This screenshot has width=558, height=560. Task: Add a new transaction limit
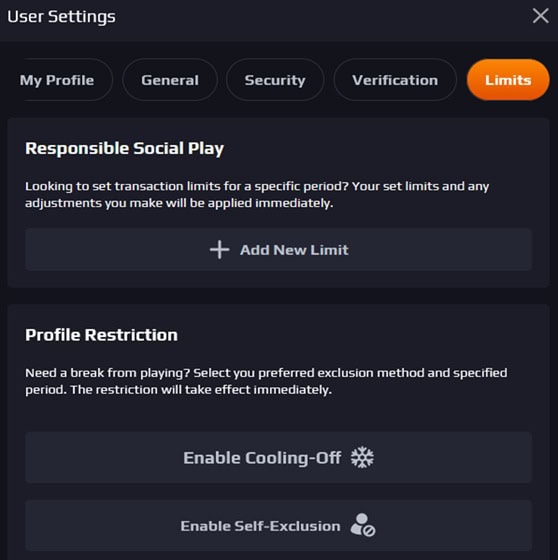[279, 250]
